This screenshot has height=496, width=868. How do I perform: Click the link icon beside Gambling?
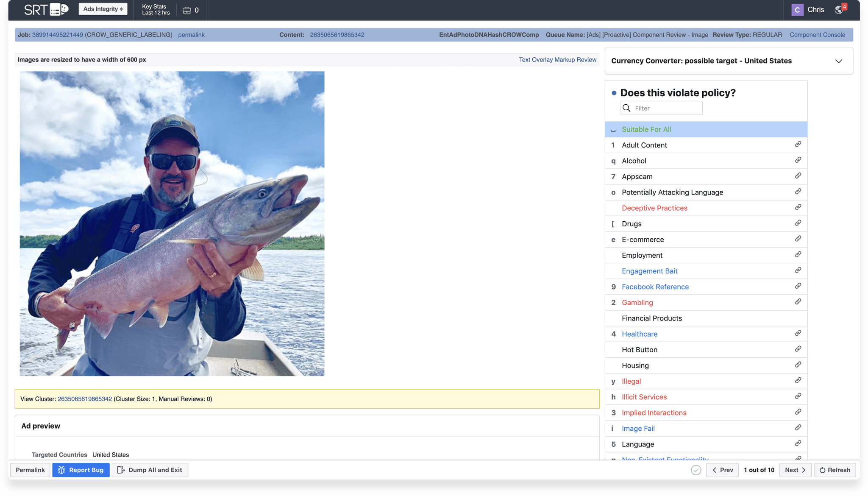pyautogui.click(x=798, y=302)
